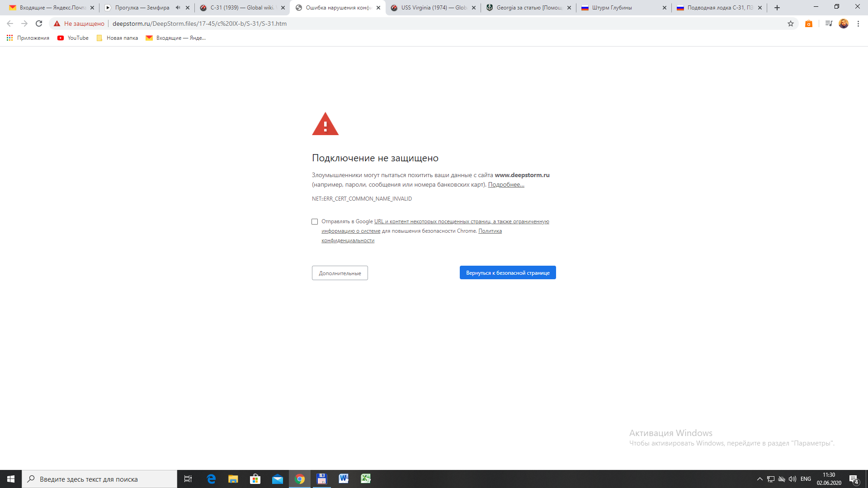Click the Приложения apps shortcut

pyautogui.click(x=28, y=38)
